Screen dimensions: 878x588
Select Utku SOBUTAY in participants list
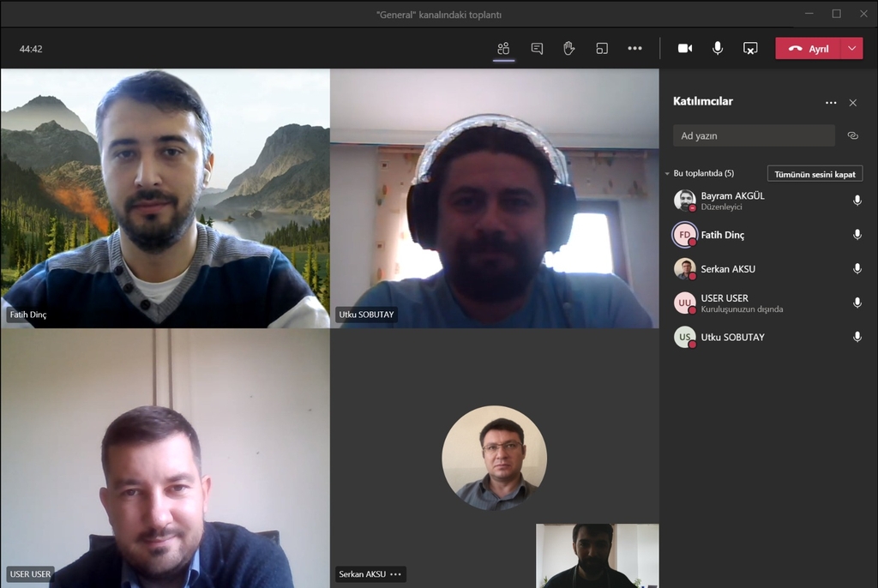pyautogui.click(x=732, y=337)
